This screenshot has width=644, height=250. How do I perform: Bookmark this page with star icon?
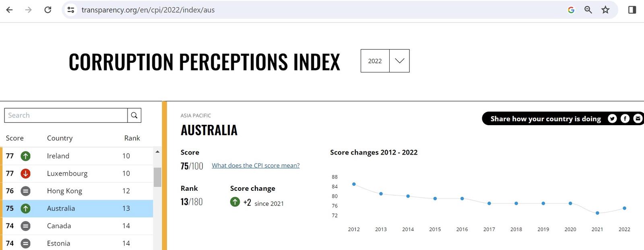click(x=605, y=10)
